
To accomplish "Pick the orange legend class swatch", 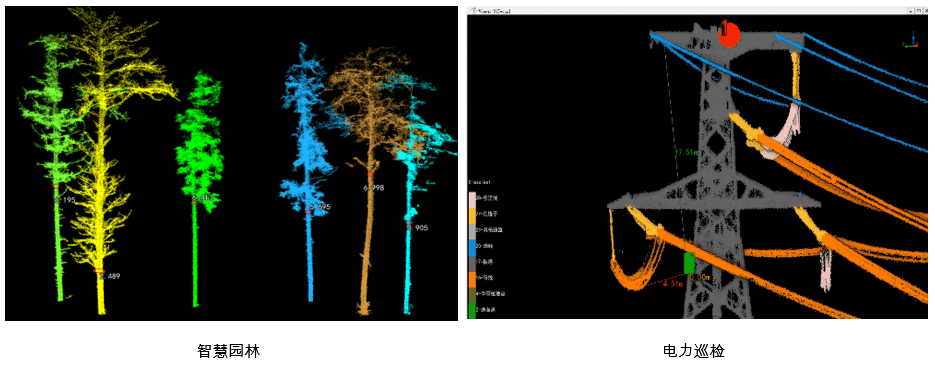I will (472, 279).
